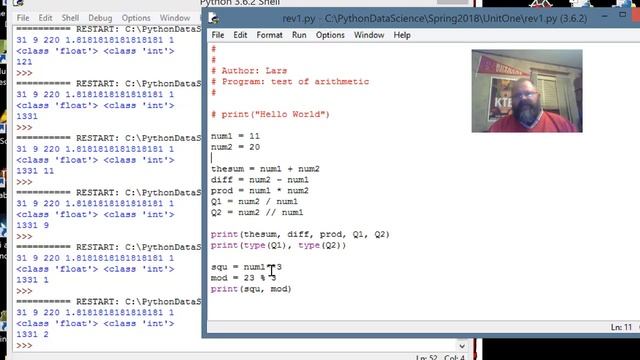This screenshot has width=640, height=360.
Task: Click the comment line '# Author: Lars'
Action: 249,71
